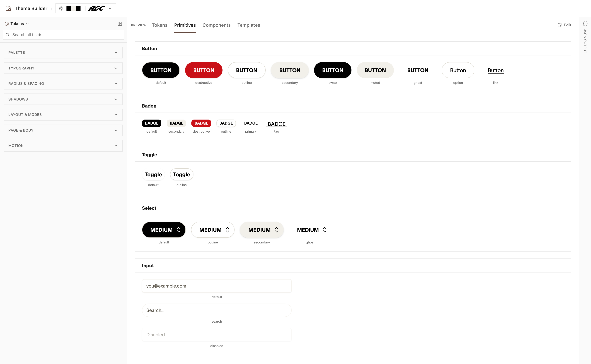Click the search magnifier icon

[8, 35]
